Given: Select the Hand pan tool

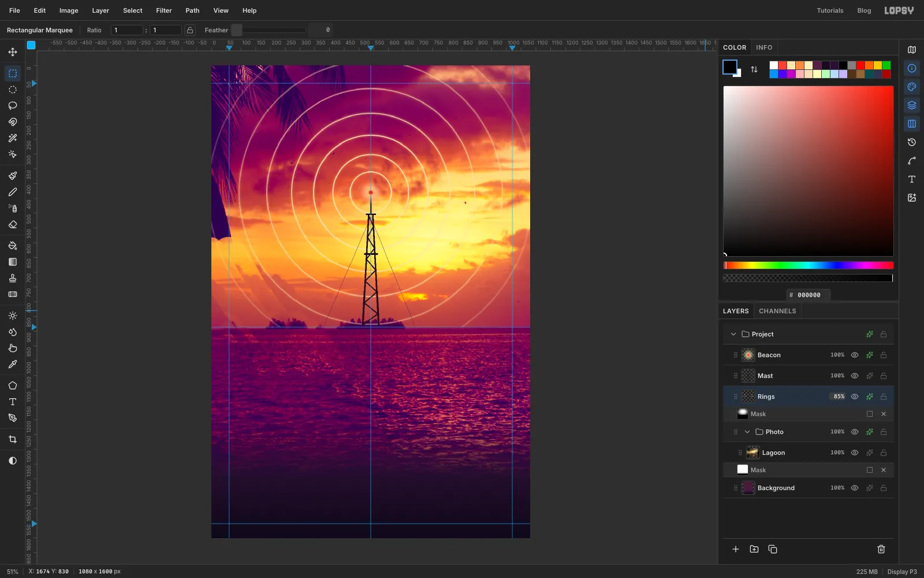Looking at the screenshot, I should click(13, 348).
